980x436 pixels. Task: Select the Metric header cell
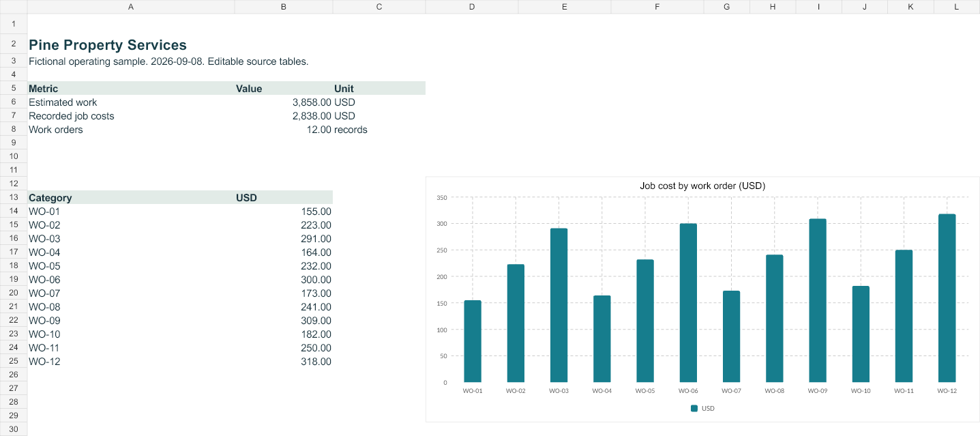131,88
